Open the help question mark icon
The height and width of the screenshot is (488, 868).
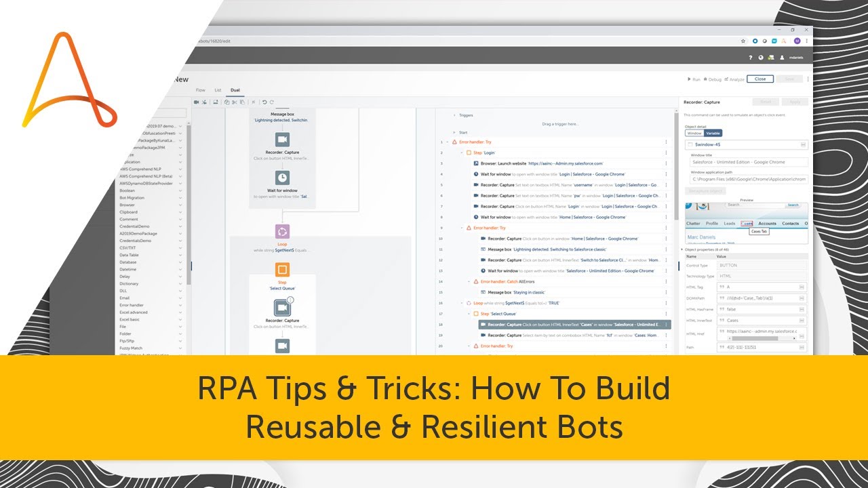(x=751, y=58)
